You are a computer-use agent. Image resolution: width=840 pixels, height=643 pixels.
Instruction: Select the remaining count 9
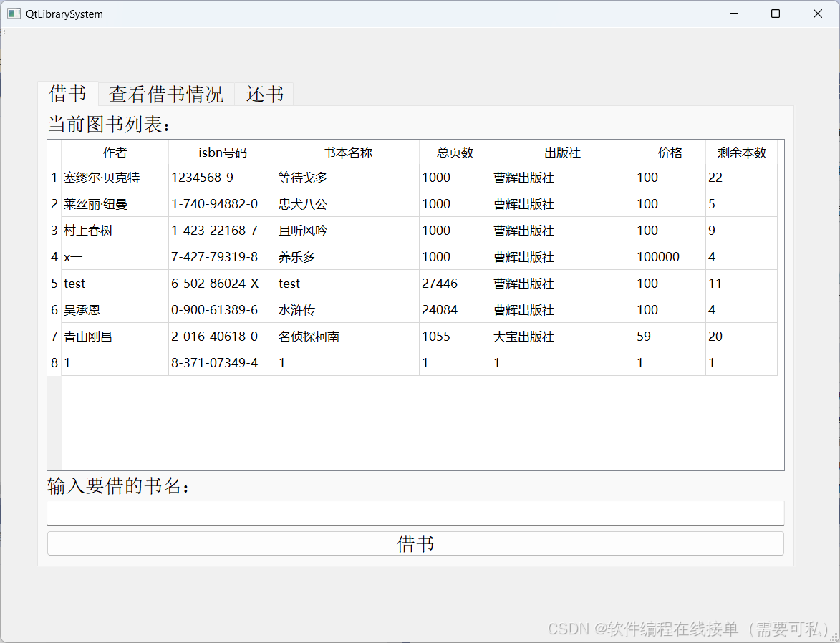click(741, 231)
